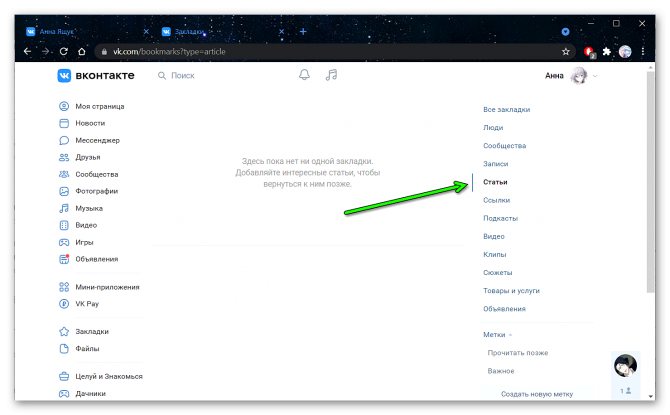Click the notifications bell icon
Image resolution: width=670 pixels, height=415 pixels.
coord(304,75)
